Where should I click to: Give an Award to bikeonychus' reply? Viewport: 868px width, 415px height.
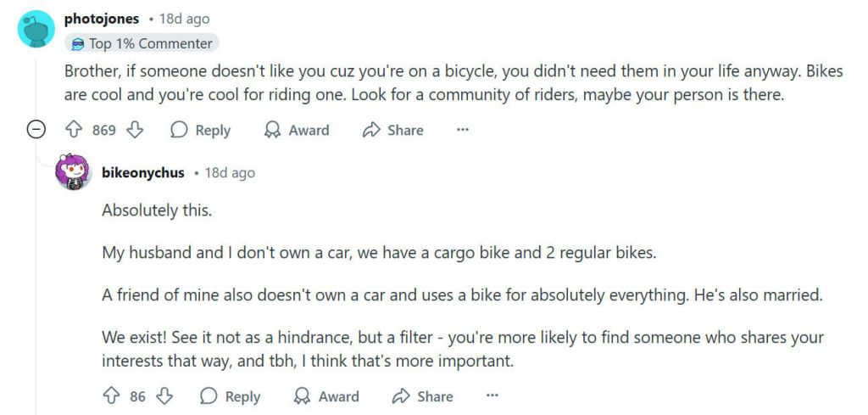coord(325,396)
